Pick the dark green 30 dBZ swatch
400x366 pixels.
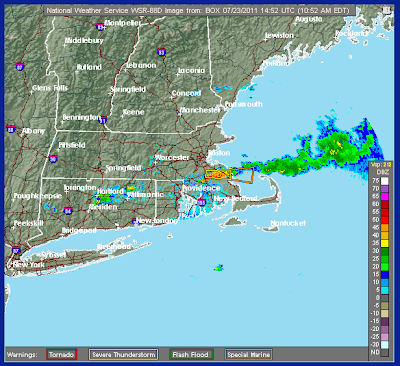coord(385,251)
